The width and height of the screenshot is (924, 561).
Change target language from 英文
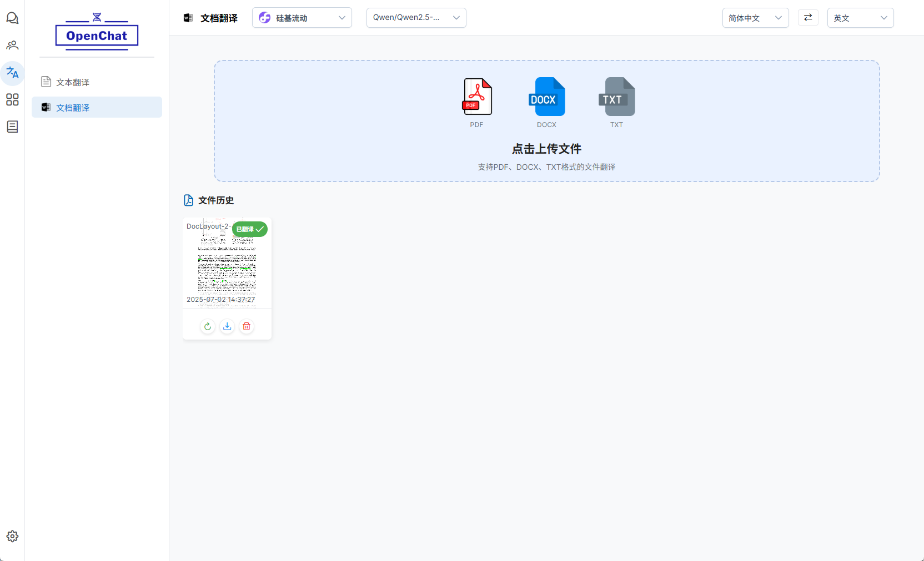[x=860, y=17]
